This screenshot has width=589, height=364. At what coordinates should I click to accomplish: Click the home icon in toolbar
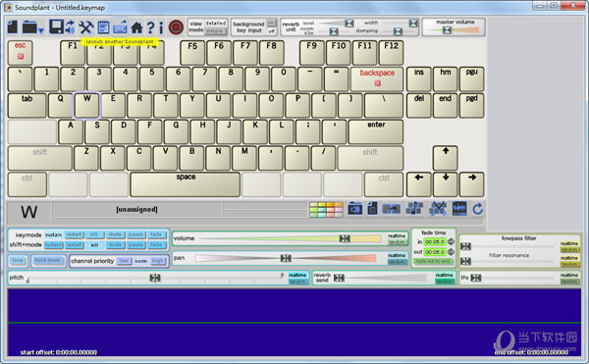pyautogui.click(x=136, y=27)
